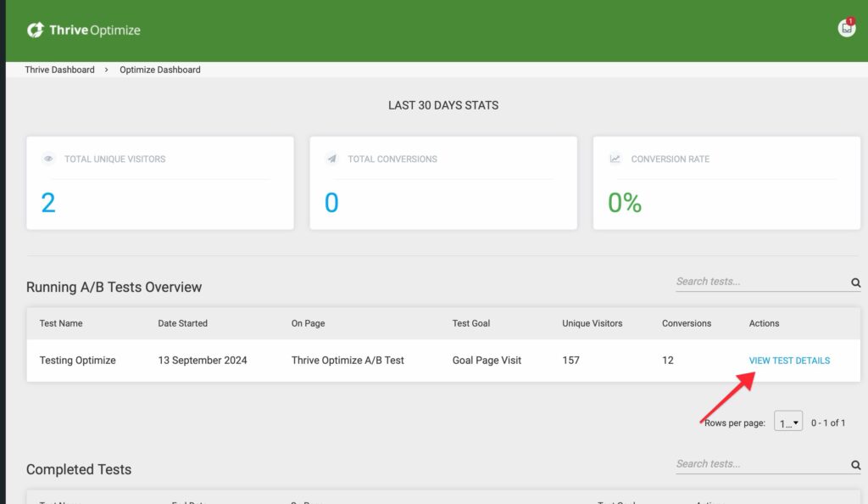Open the notifications inbox icon

(846, 28)
